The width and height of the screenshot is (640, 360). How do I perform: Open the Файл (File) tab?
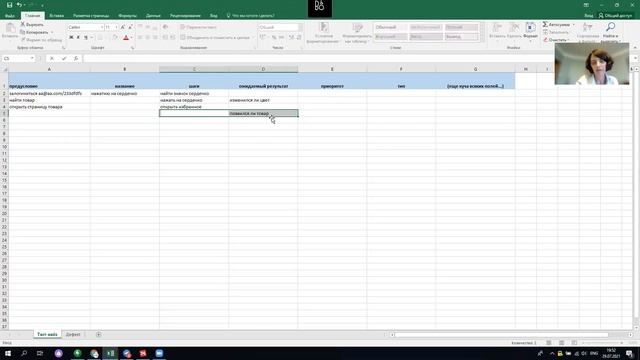pos(10,16)
